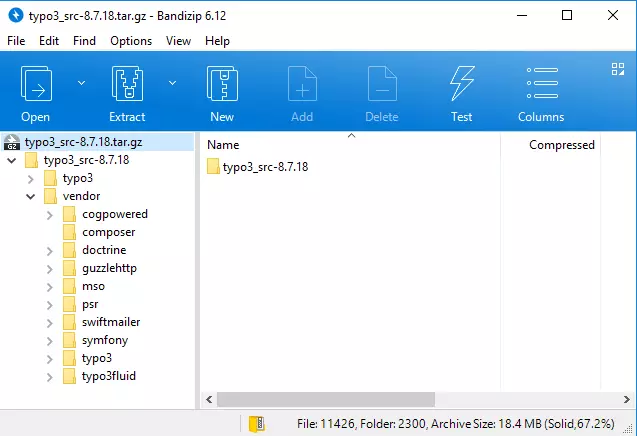This screenshot has height=436, width=637.
Task: Open the File menu
Action: click(16, 41)
